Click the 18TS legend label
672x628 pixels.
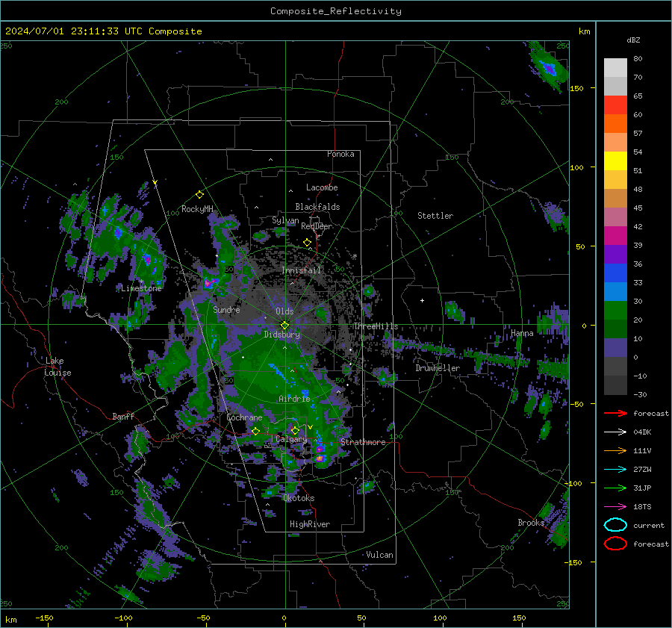642,507
